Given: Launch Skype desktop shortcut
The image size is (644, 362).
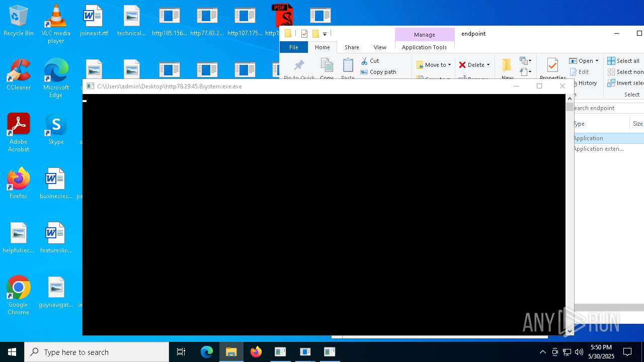Looking at the screenshot, I should [x=56, y=130].
